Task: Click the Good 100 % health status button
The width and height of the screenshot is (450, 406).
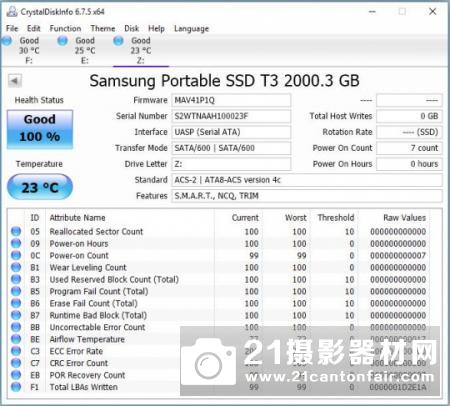Action: coord(40,129)
